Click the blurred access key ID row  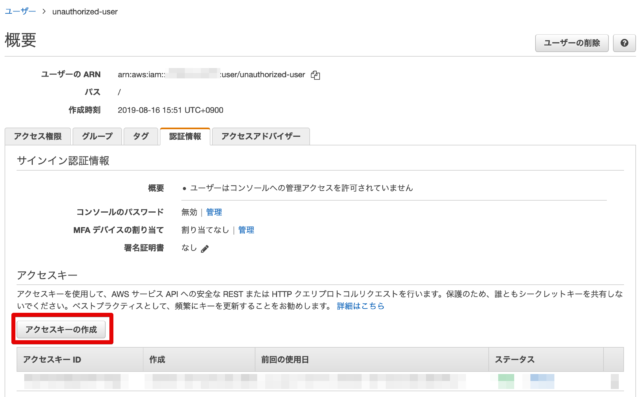pyautogui.click(x=73, y=381)
